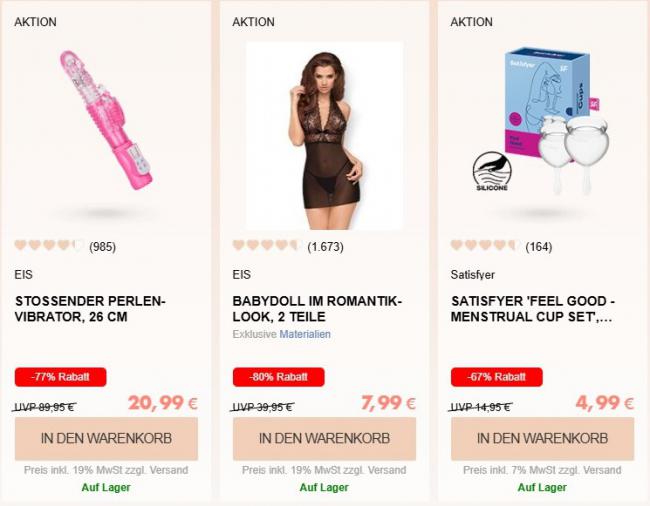650x506 pixels.
Task: Click the -80% Rabatt badge
Action: coord(279,377)
